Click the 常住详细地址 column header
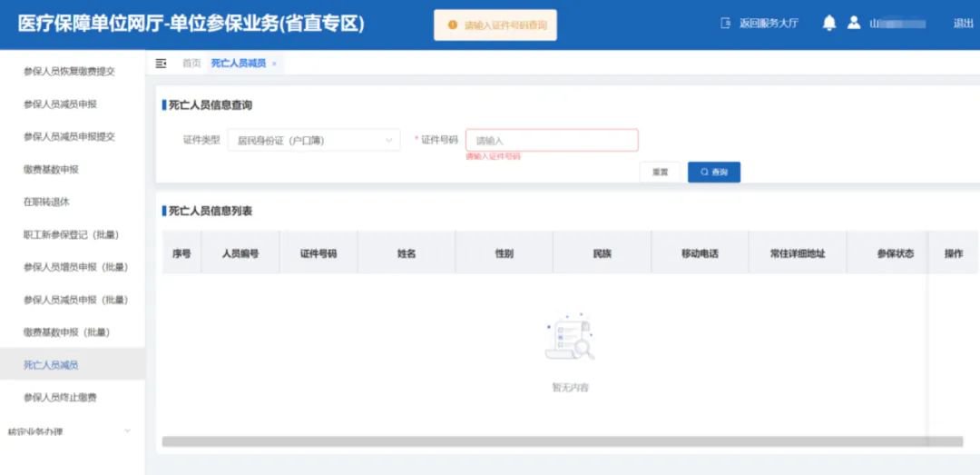Viewport: 980px width, 475px height. pos(798,253)
